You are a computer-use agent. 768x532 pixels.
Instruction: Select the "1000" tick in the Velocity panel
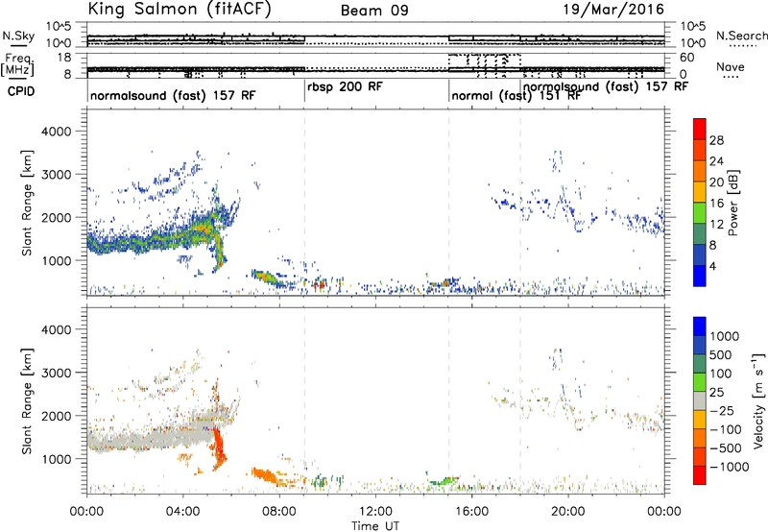(56, 459)
